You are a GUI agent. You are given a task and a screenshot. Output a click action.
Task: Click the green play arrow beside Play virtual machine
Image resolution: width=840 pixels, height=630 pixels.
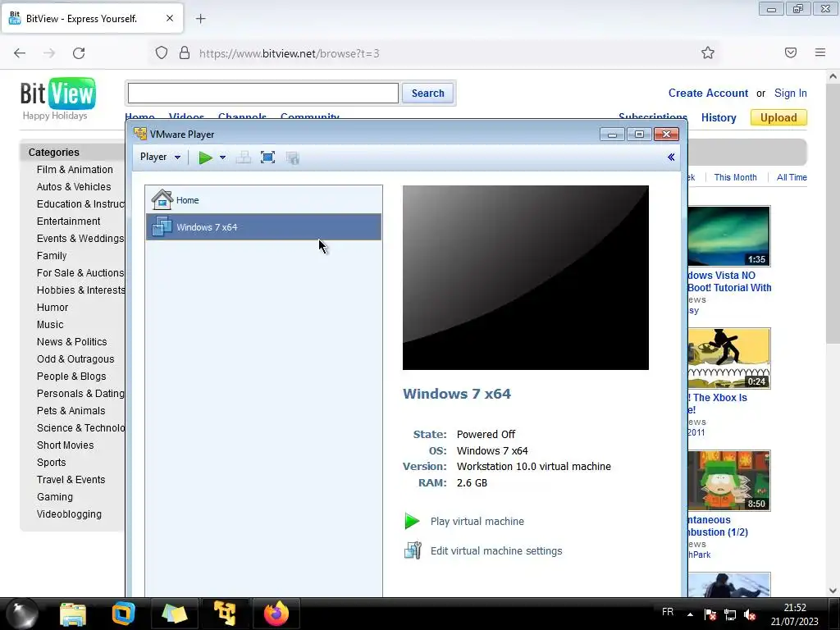[412, 521]
